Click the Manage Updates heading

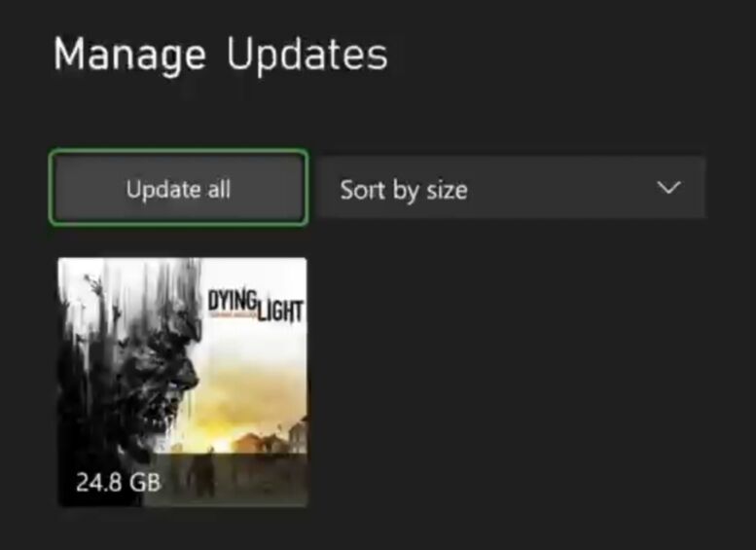pos(221,55)
